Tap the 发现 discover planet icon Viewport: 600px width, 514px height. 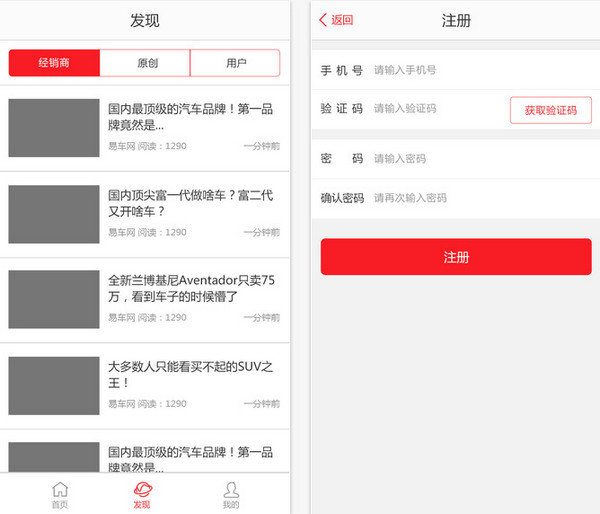[143, 490]
